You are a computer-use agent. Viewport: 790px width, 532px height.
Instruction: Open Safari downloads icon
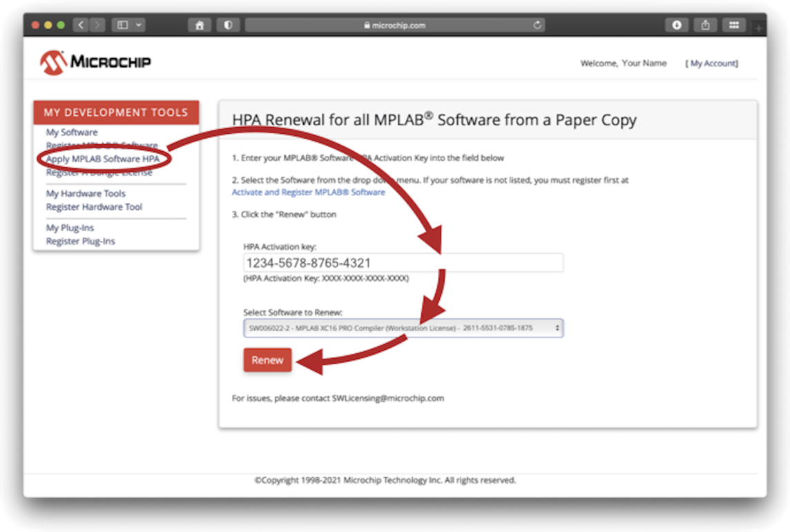(676, 25)
